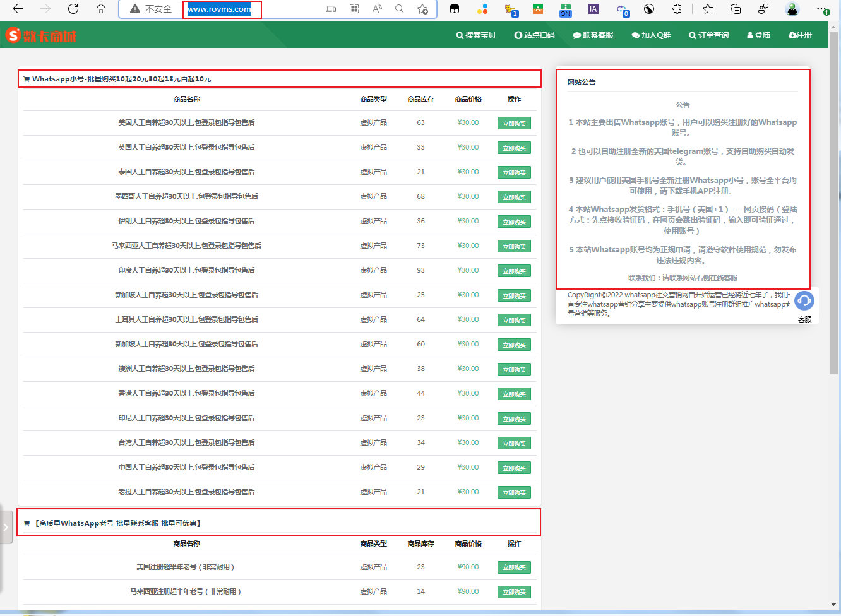The image size is (841, 616).
Task: Add page to favorites with star icon
Action: pyautogui.click(x=422, y=9)
